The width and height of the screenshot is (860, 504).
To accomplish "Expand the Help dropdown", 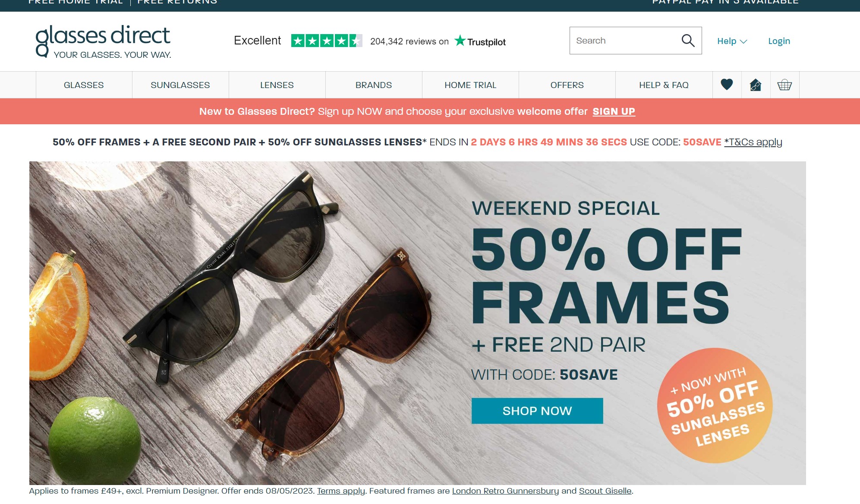I will coord(732,41).
